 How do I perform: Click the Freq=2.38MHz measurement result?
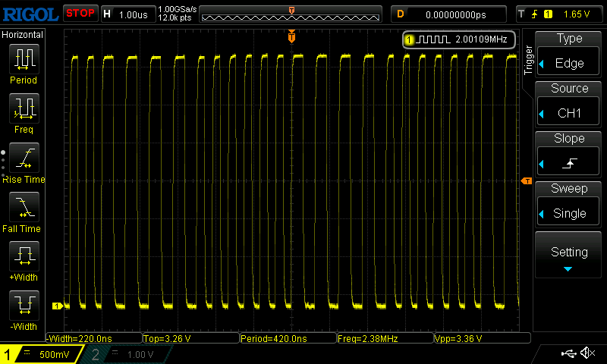pyautogui.click(x=385, y=338)
